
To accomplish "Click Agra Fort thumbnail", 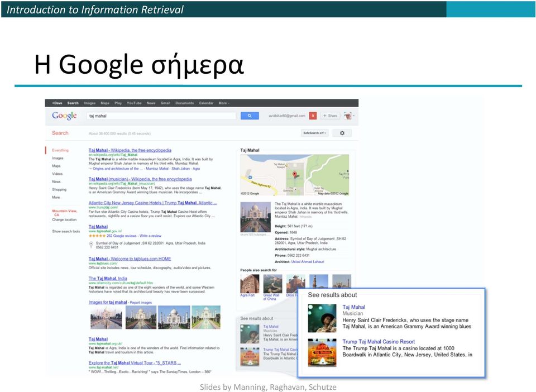I will pyautogui.click(x=250, y=284).
